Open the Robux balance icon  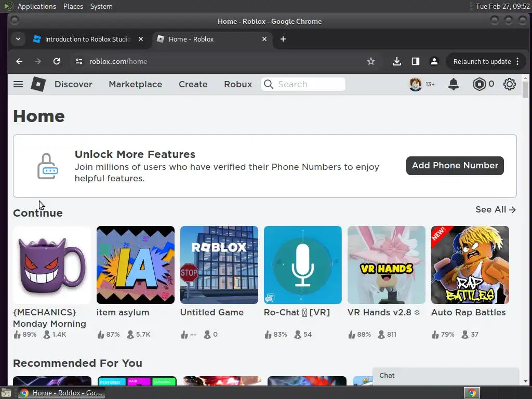click(479, 84)
